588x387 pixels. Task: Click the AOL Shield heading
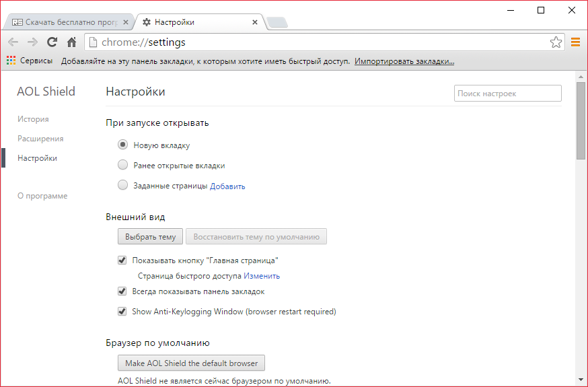tap(46, 92)
